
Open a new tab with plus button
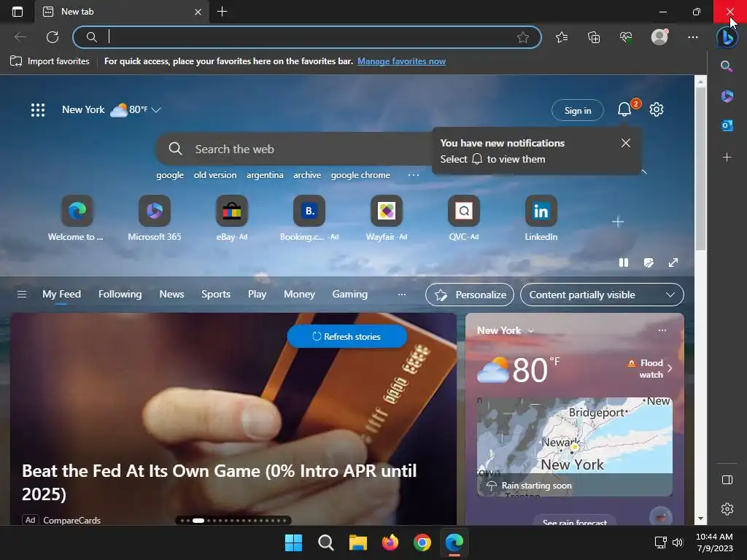tap(222, 12)
